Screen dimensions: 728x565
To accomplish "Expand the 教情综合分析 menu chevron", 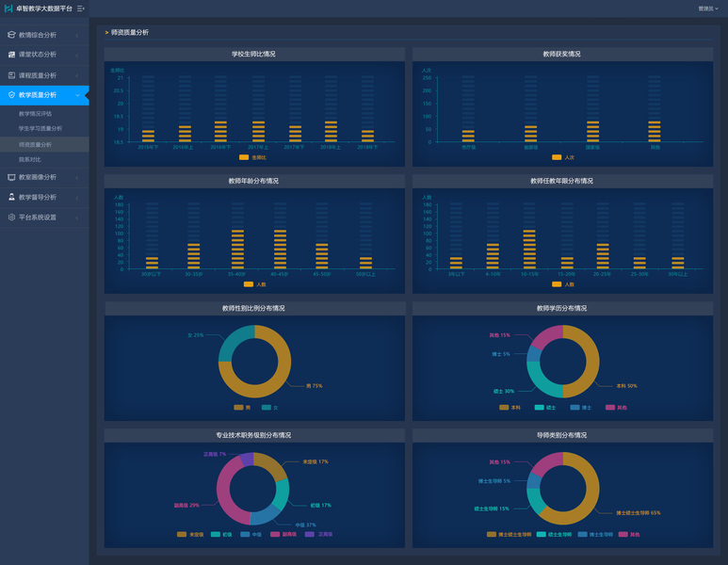I will point(77,35).
